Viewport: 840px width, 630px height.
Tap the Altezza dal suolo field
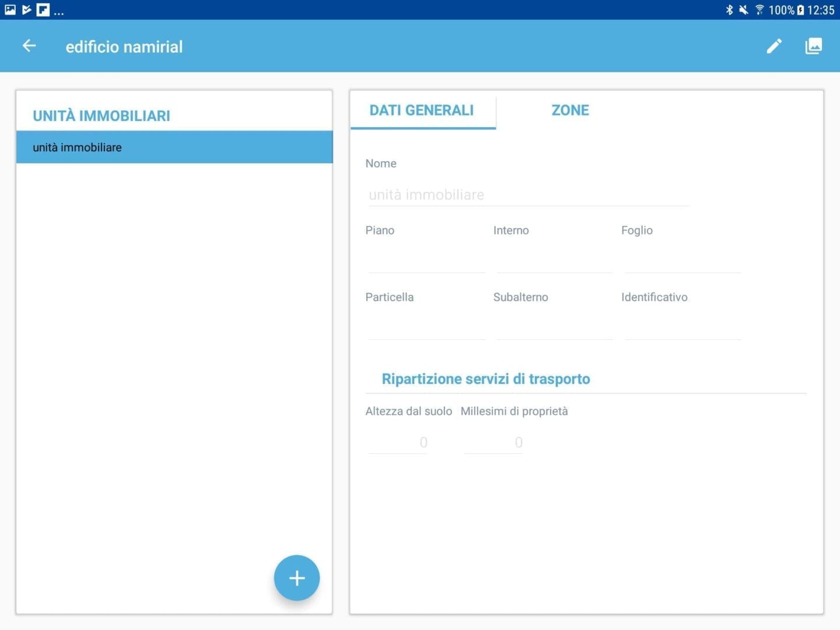pyautogui.click(x=398, y=442)
